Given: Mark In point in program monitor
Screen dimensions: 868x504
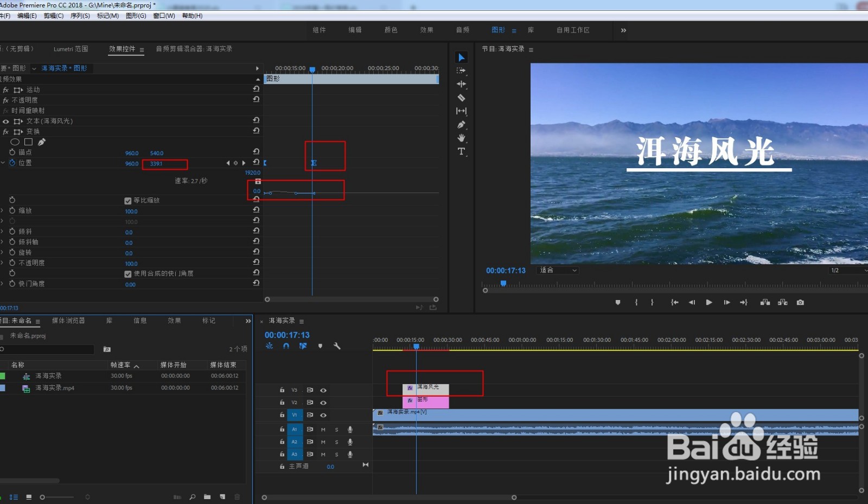Looking at the screenshot, I should click(x=636, y=302).
